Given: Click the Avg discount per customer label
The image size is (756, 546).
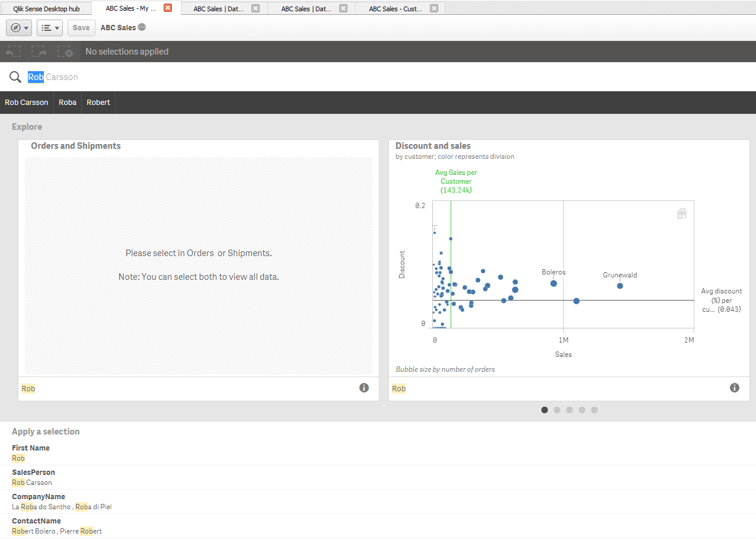Looking at the screenshot, I should click(x=721, y=300).
